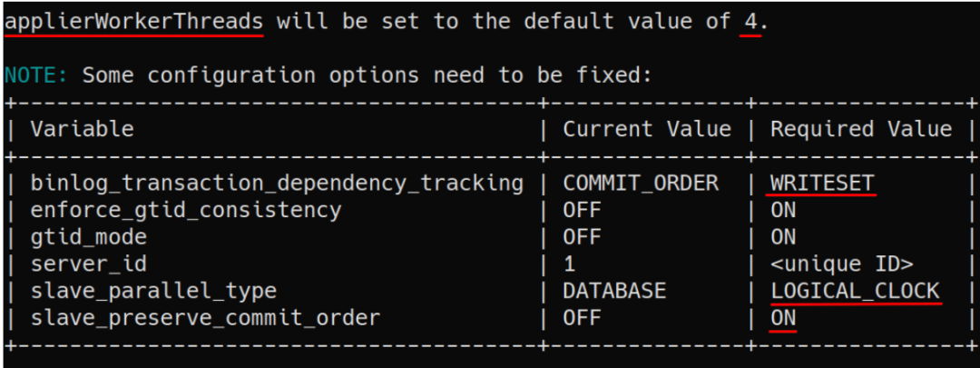Click the applierWorkerThreads text
The height and width of the screenshot is (368, 980).
[x=133, y=23]
